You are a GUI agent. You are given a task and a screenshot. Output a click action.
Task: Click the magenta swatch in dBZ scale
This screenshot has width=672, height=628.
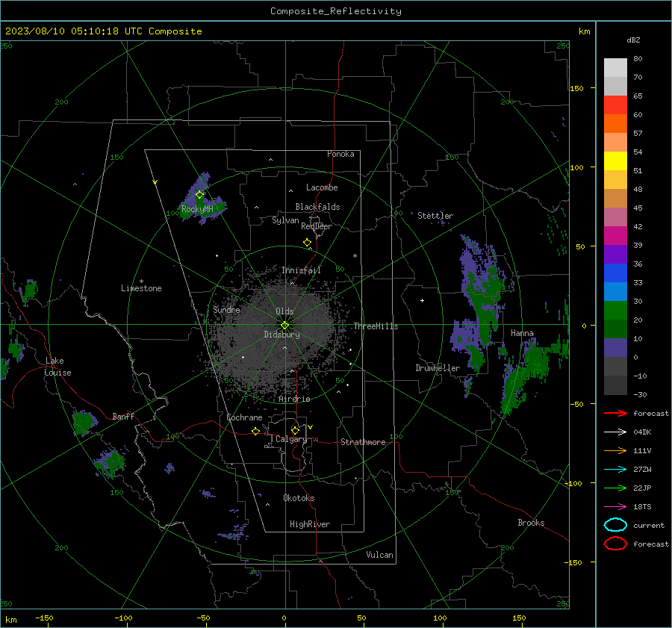615,236
